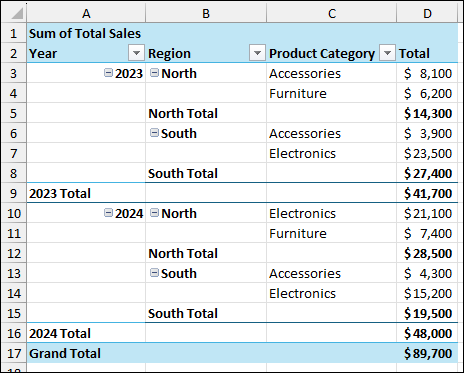The image size is (464, 373).
Task: Collapse the 2023 year group
Action: click(x=108, y=72)
